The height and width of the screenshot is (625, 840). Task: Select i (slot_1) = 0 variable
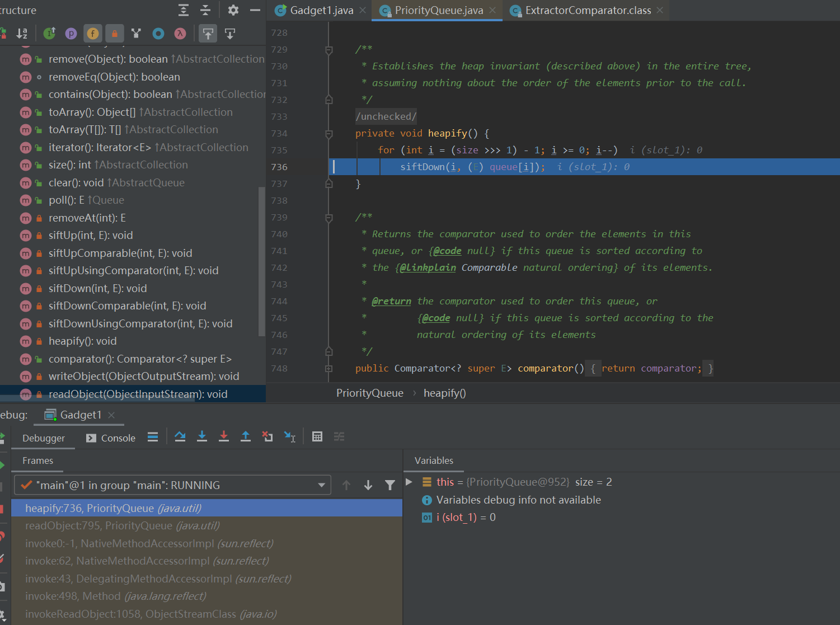coord(466,518)
